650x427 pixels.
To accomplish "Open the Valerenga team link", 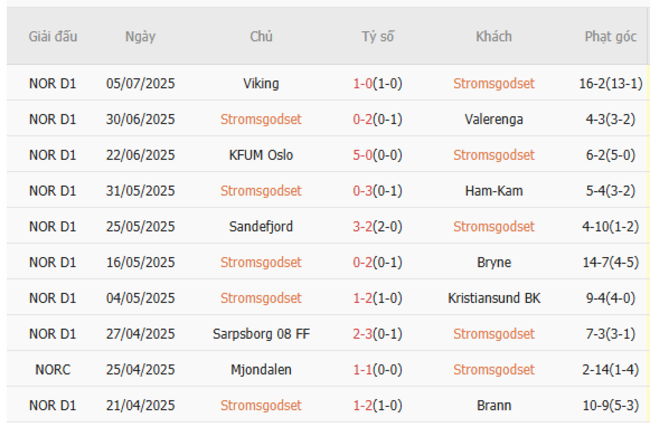I will click(493, 119).
